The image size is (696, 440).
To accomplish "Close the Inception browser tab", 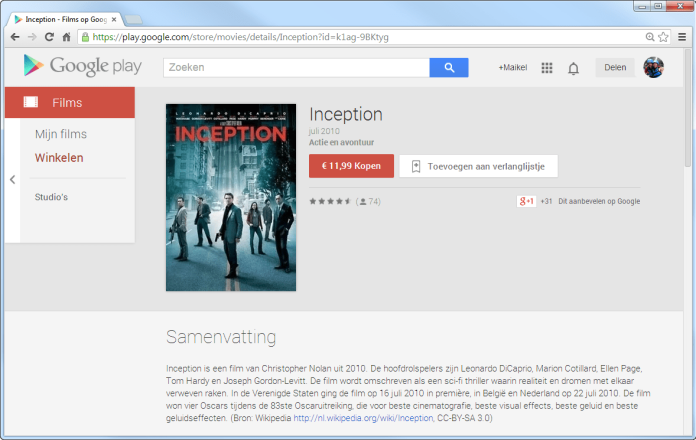I will 114,20.
